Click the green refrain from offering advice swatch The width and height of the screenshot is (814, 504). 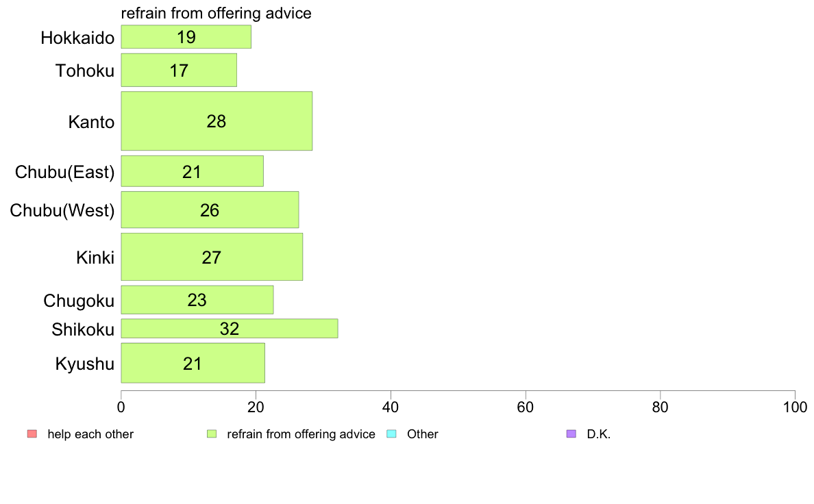pyautogui.click(x=211, y=434)
